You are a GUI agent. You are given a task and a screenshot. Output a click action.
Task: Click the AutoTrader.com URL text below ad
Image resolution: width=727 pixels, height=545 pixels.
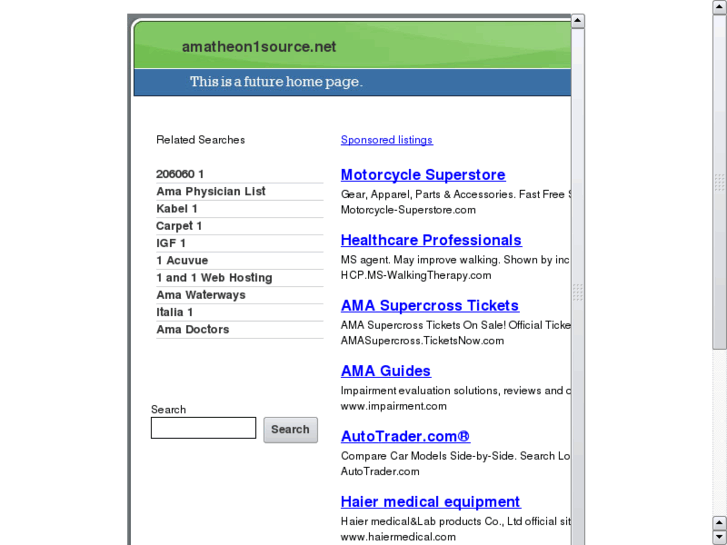point(380,471)
